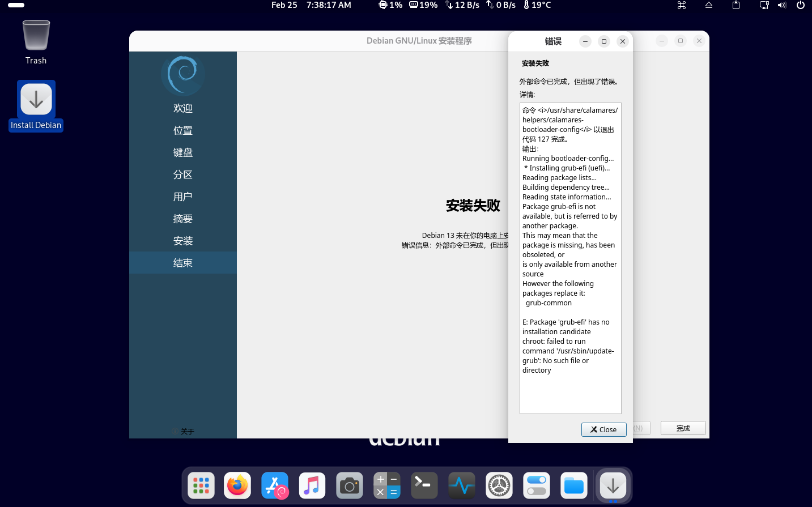This screenshot has width=812, height=507.
Task: Select the 摘要 step in the sidebar
Action: (x=183, y=219)
